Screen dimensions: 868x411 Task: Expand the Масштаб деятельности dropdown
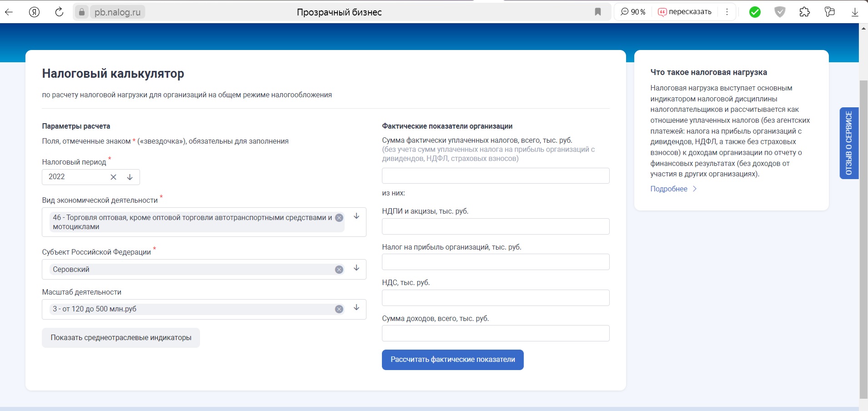pyautogui.click(x=356, y=308)
